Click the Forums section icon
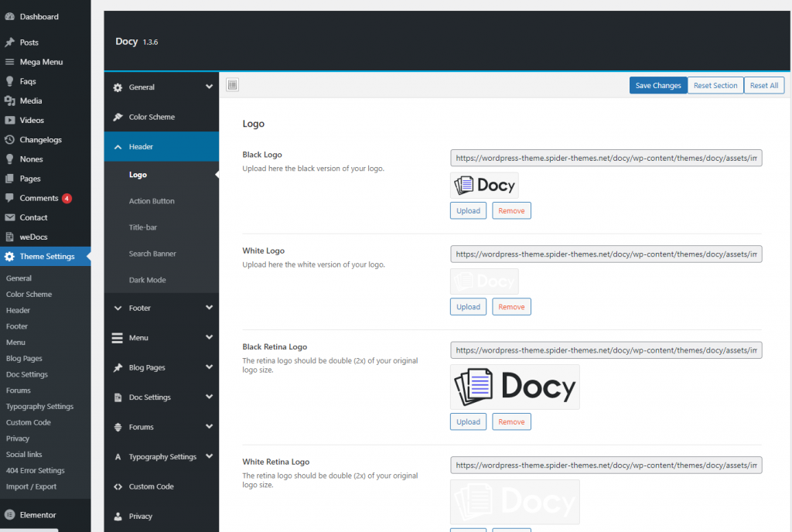 [x=118, y=427]
